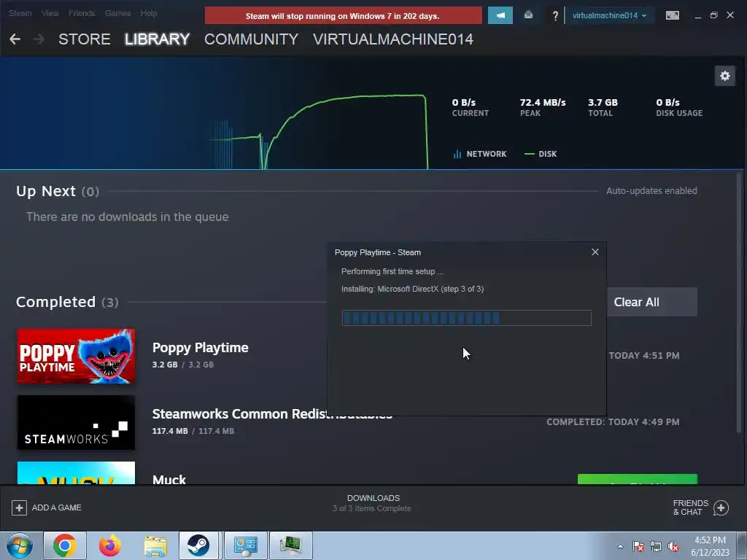The image size is (747, 560).
Task: Click the download activity graph
Action: click(320, 132)
